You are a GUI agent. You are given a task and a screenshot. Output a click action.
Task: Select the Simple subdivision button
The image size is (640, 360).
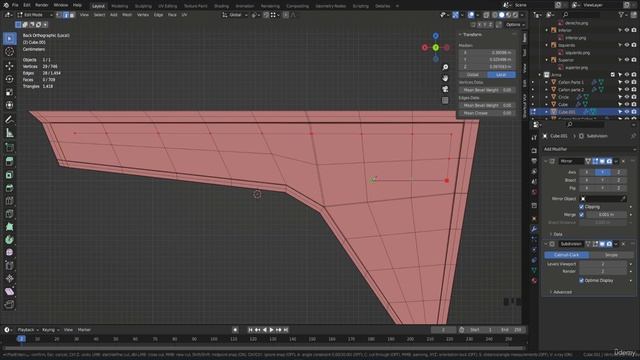click(611, 255)
